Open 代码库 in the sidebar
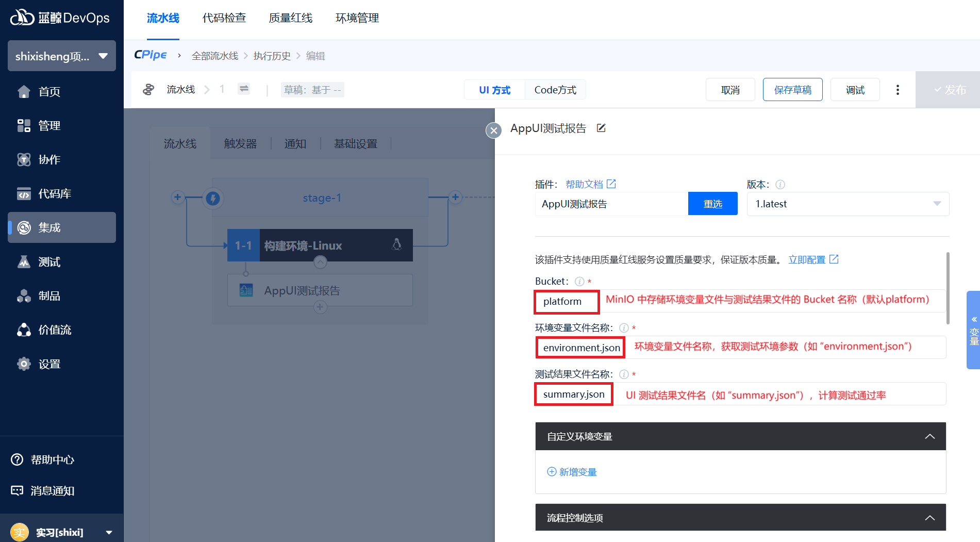Screen dimensions: 980x542 click(x=54, y=194)
